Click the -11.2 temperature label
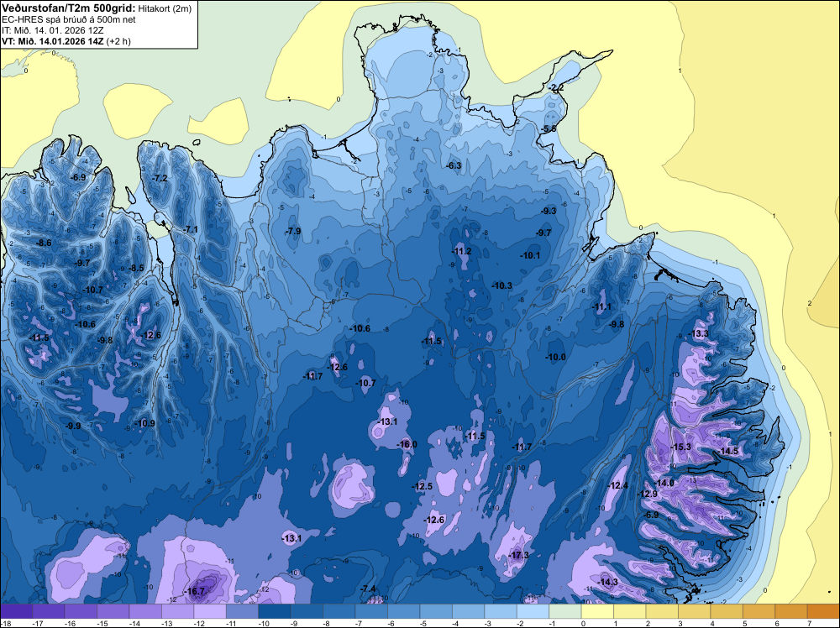This screenshot has height=628, width=840. [461, 252]
